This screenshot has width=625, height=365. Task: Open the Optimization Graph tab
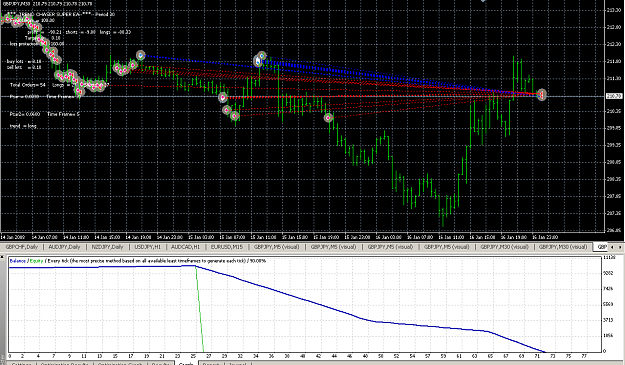[120, 363]
